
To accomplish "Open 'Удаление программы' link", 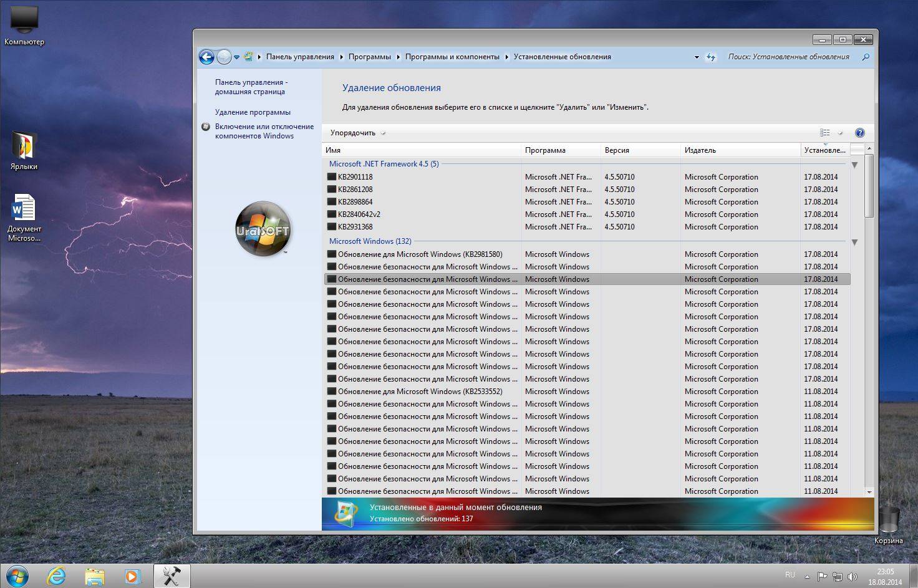I will point(253,112).
